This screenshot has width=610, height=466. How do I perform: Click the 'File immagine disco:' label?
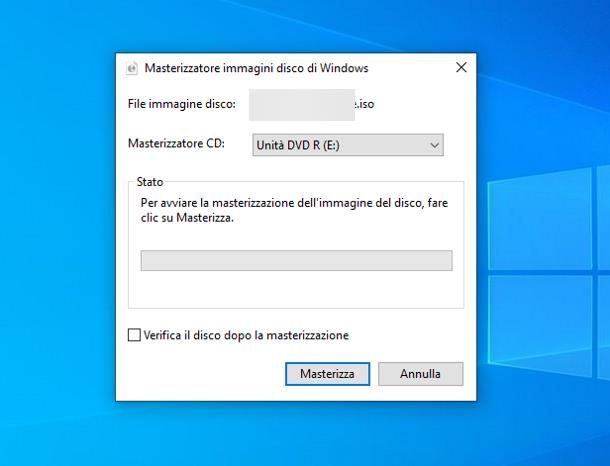[x=182, y=104]
